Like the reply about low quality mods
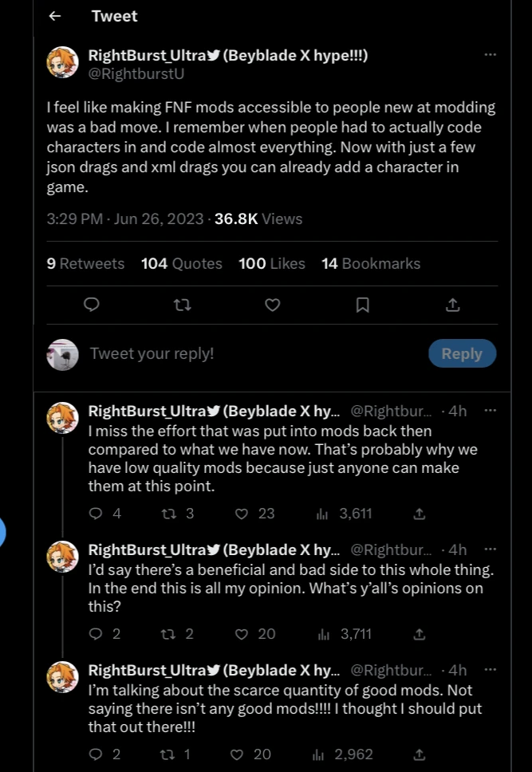532x772 pixels. click(241, 514)
